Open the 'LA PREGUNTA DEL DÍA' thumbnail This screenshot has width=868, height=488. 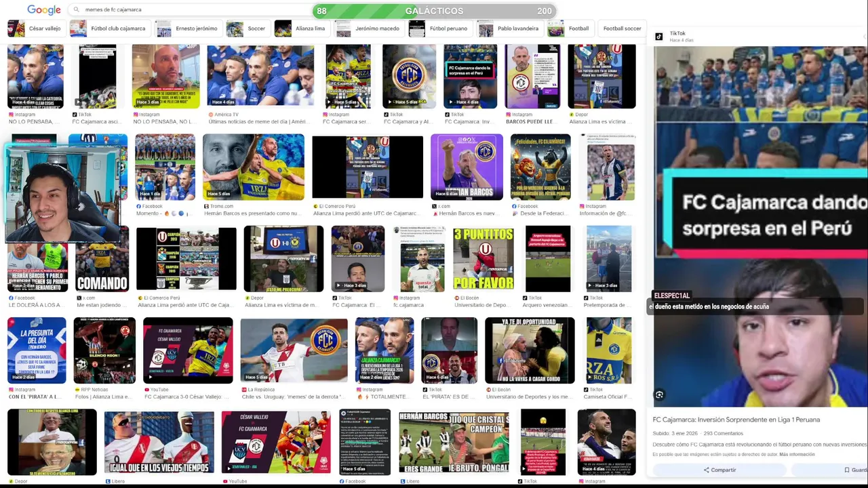click(x=37, y=350)
